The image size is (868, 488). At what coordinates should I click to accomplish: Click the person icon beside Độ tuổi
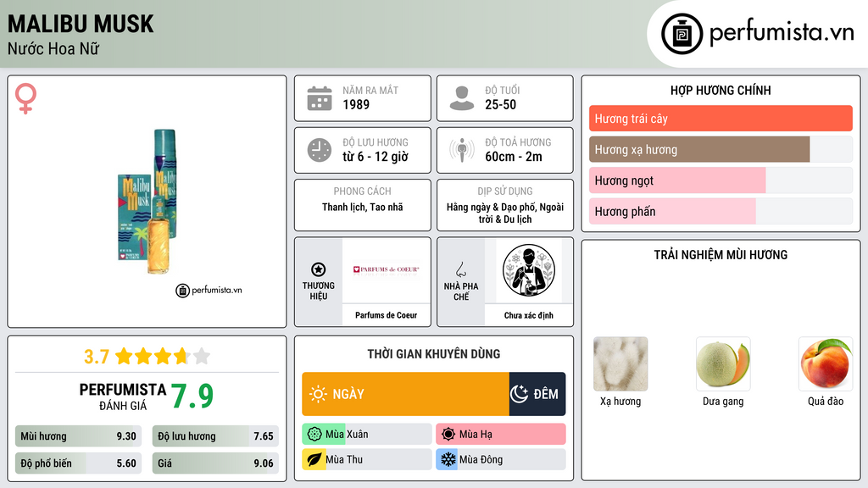462,98
